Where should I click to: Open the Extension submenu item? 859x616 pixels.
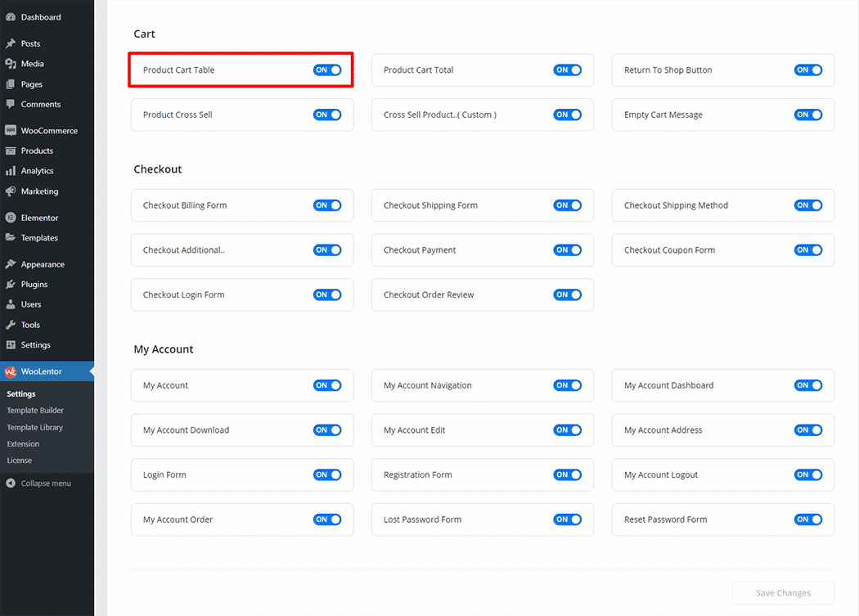(23, 444)
